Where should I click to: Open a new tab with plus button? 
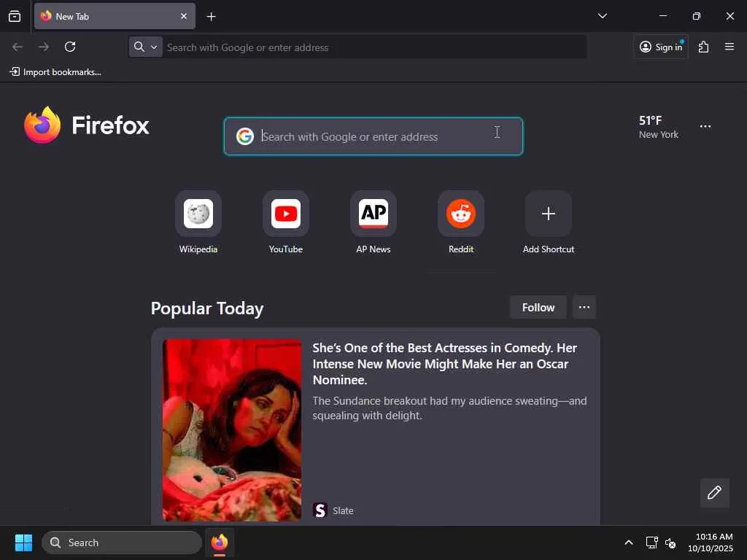(x=211, y=17)
